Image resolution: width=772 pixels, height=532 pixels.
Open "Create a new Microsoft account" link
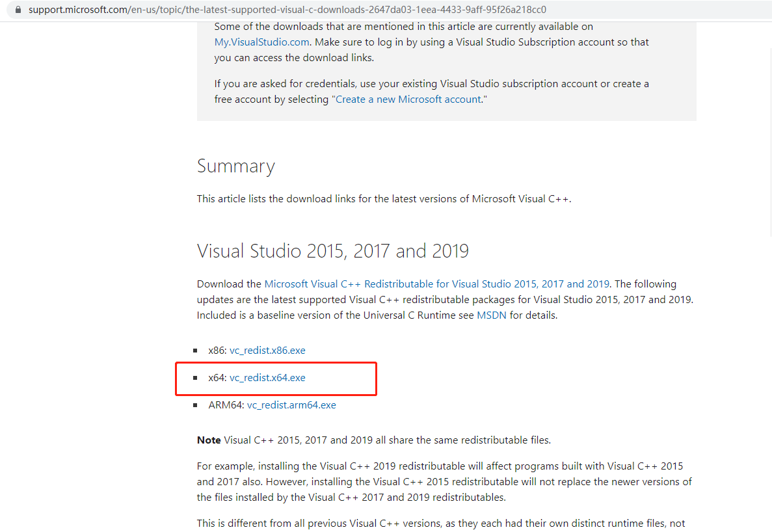point(408,100)
